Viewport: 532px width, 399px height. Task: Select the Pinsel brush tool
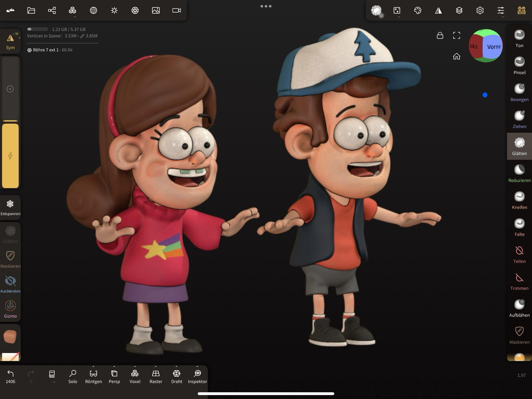tap(519, 66)
